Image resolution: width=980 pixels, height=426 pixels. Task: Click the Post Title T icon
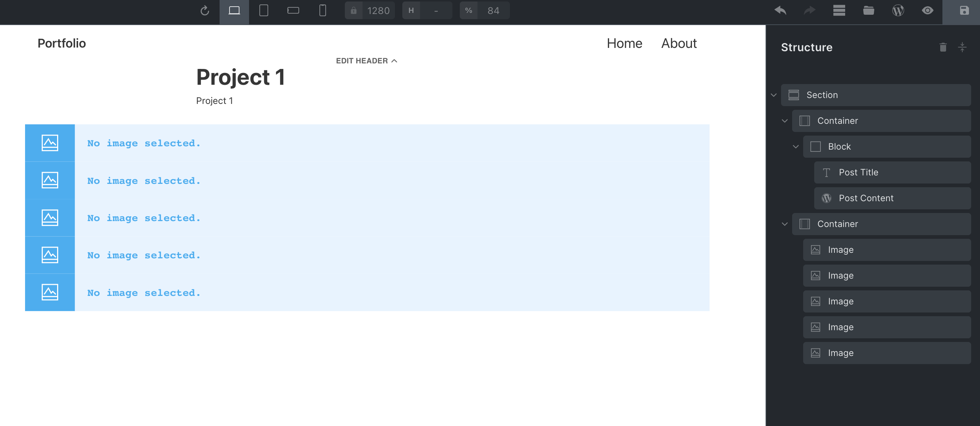point(826,173)
